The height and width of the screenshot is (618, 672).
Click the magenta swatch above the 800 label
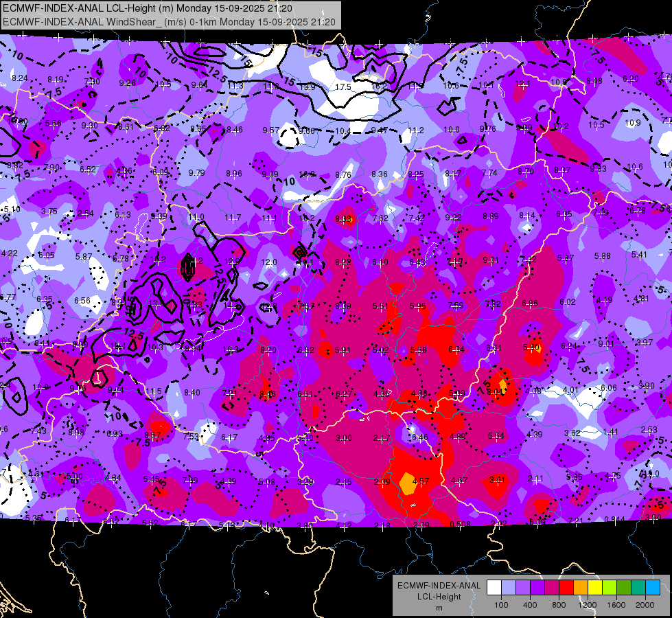click(552, 588)
